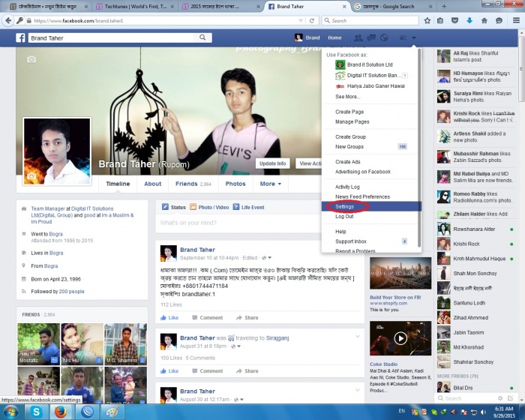
Task: Bookmark this page with the star icon
Action: click(x=427, y=20)
